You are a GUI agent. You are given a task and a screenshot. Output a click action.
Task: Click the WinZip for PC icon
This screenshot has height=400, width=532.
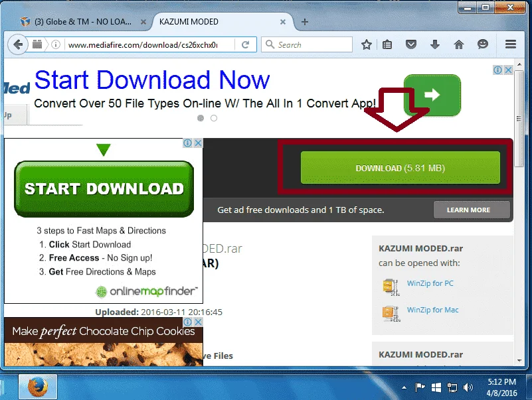tap(391, 287)
